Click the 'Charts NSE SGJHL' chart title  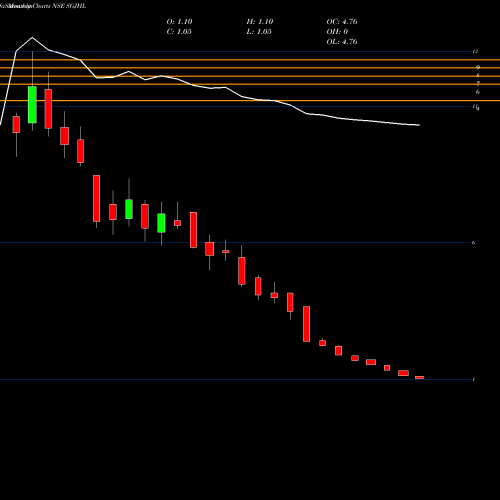tap(59, 6)
